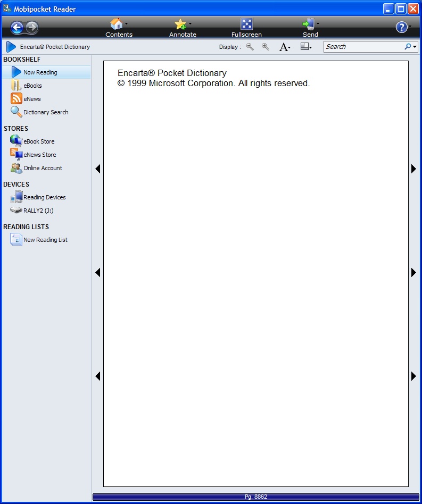Click the Annotate star icon

point(180,24)
